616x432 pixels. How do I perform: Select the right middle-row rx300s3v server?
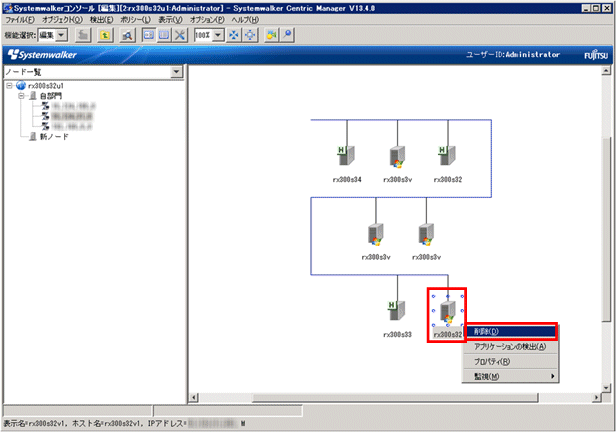(426, 234)
